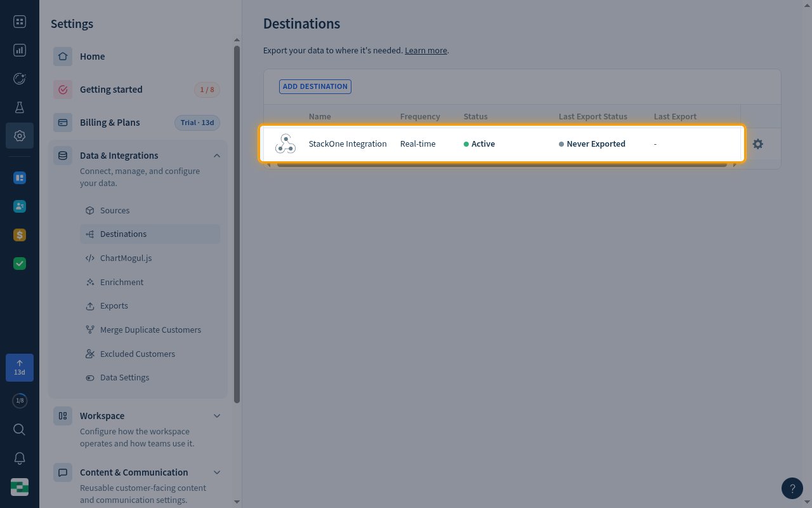Click the Real-time frequency value

[418, 144]
